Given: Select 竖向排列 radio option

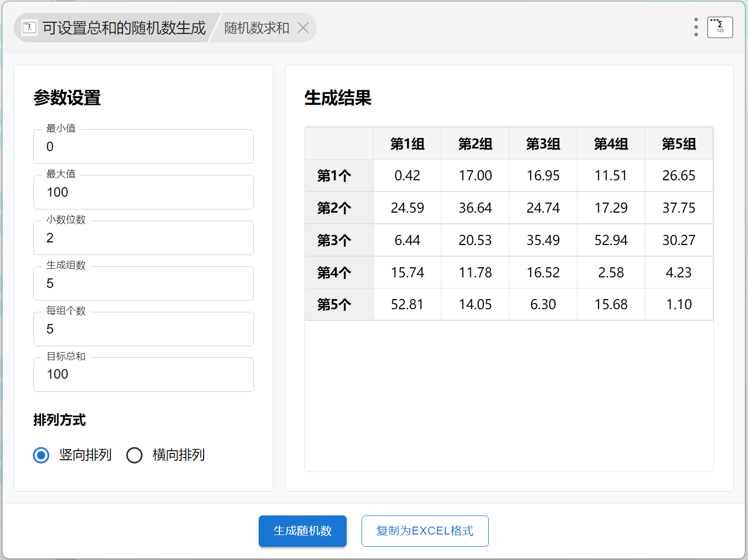Looking at the screenshot, I should click(41, 455).
